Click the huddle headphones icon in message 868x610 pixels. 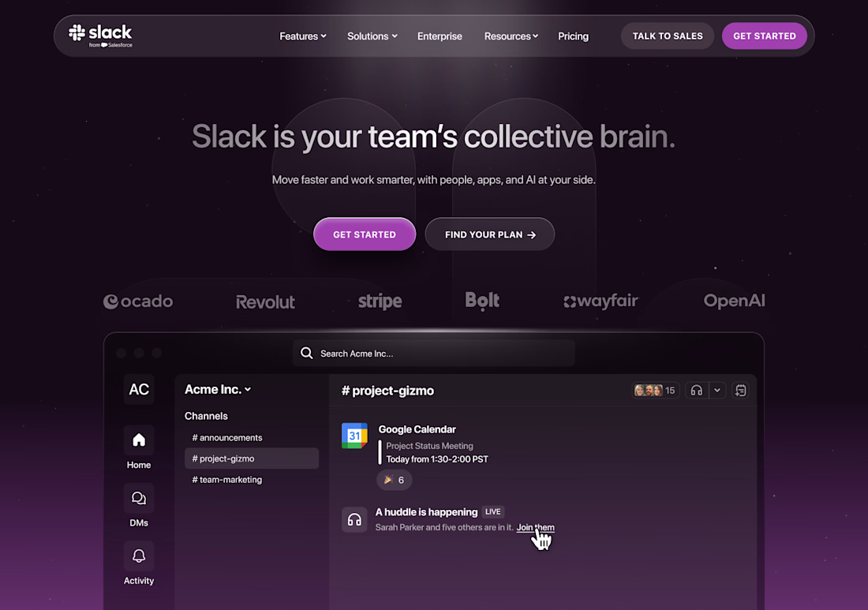(x=354, y=520)
